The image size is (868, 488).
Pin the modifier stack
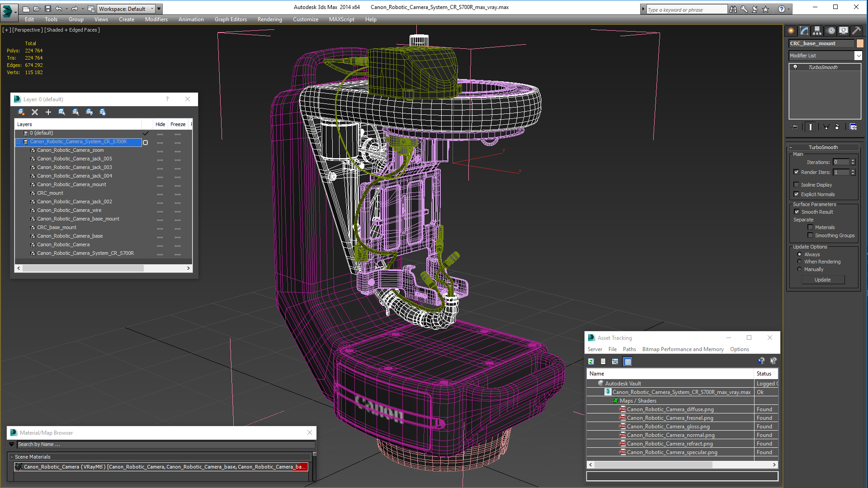(794, 127)
